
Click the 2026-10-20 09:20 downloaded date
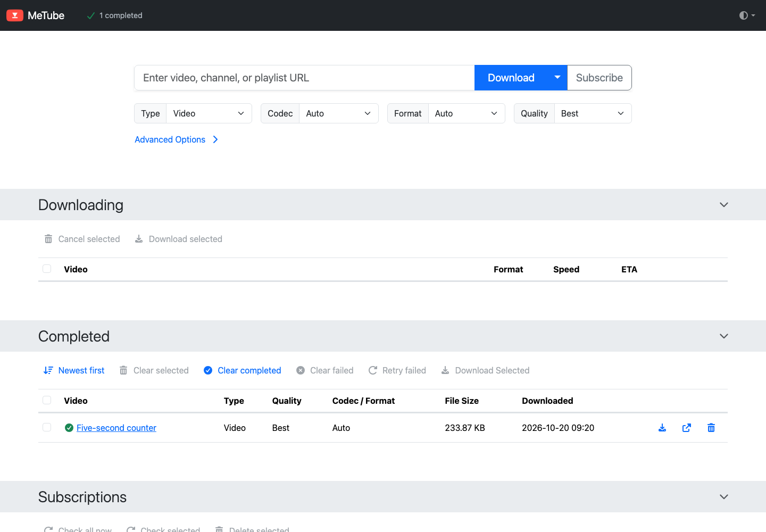tap(558, 428)
